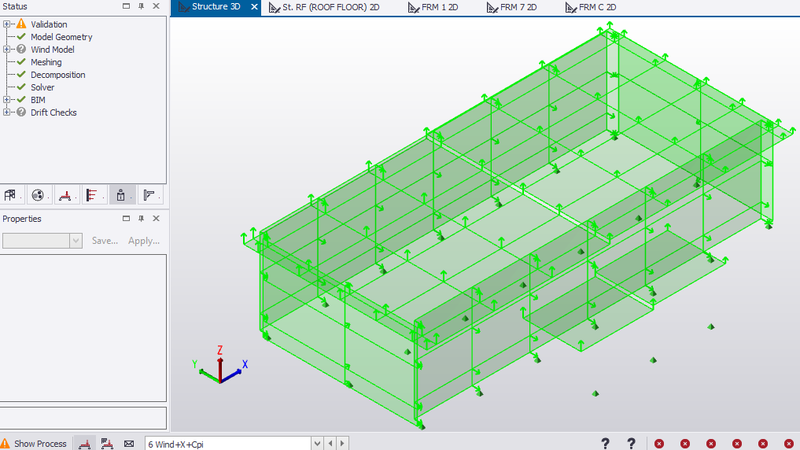Toggle the highlighted weight info toolbar icon
Screen dimensions: 800x450
[120, 195]
